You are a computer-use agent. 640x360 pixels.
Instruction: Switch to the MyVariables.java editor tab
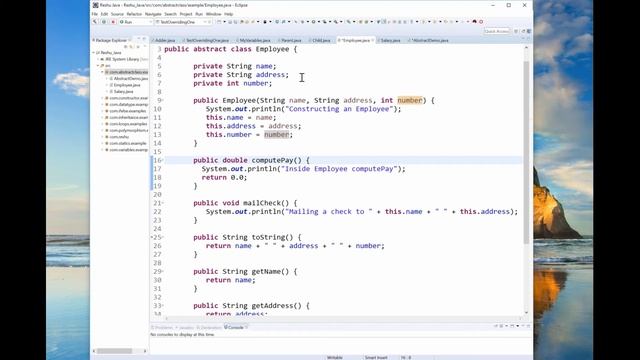click(255, 40)
